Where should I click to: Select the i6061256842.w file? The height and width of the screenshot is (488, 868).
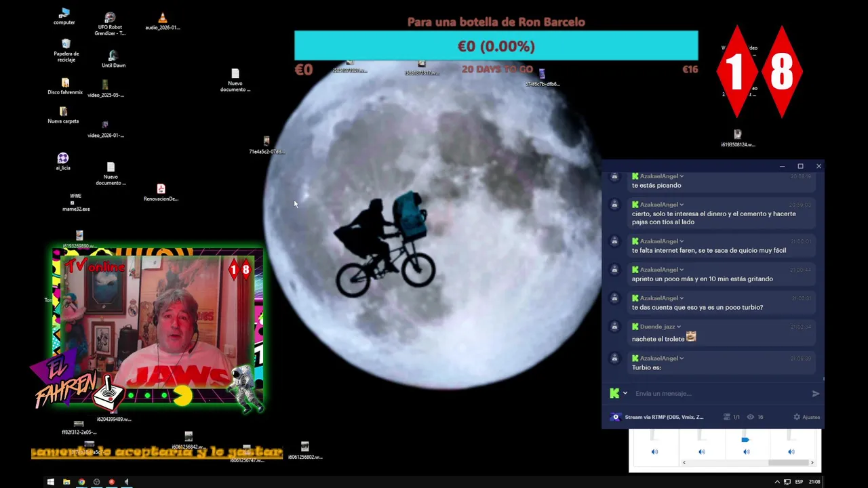[189, 441]
